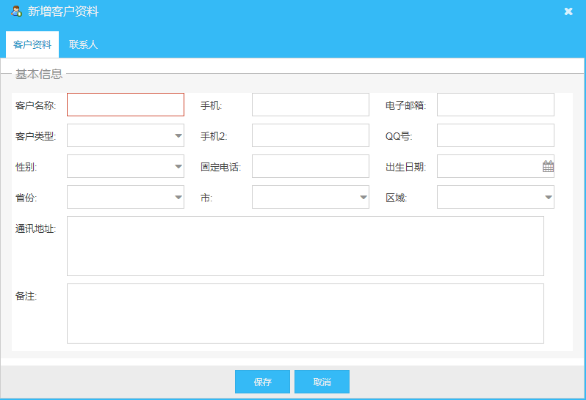Click the 手机2 input field
Image resolution: width=586 pixels, height=400 pixels.
pyautogui.click(x=311, y=135)
